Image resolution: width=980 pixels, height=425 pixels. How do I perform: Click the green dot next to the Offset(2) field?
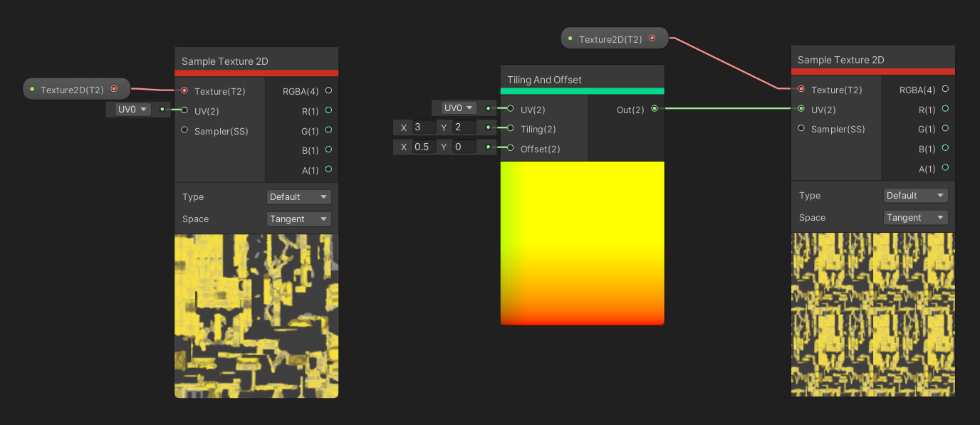click(486, 147)
